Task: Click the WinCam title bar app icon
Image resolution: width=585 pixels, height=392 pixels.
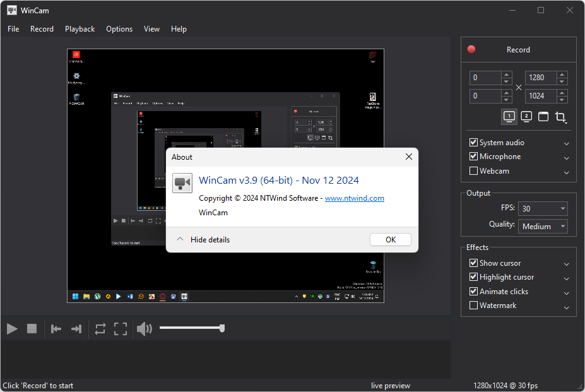Action: (x=12, y=11)
